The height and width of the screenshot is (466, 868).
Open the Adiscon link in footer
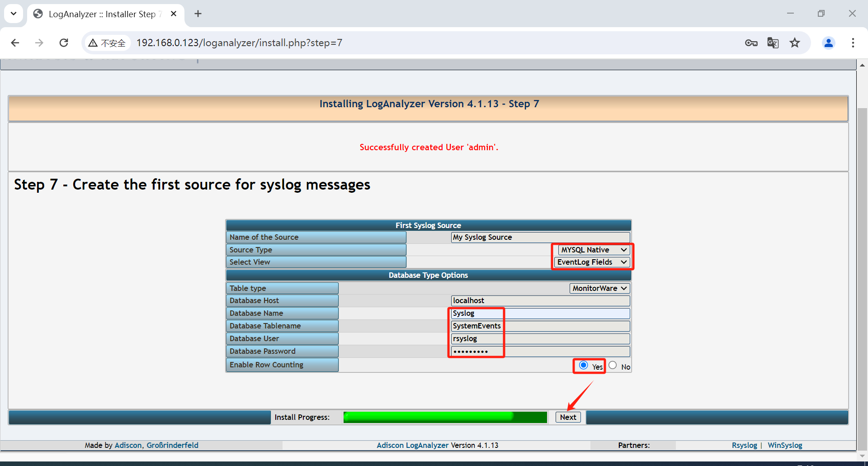pos(128,445)
